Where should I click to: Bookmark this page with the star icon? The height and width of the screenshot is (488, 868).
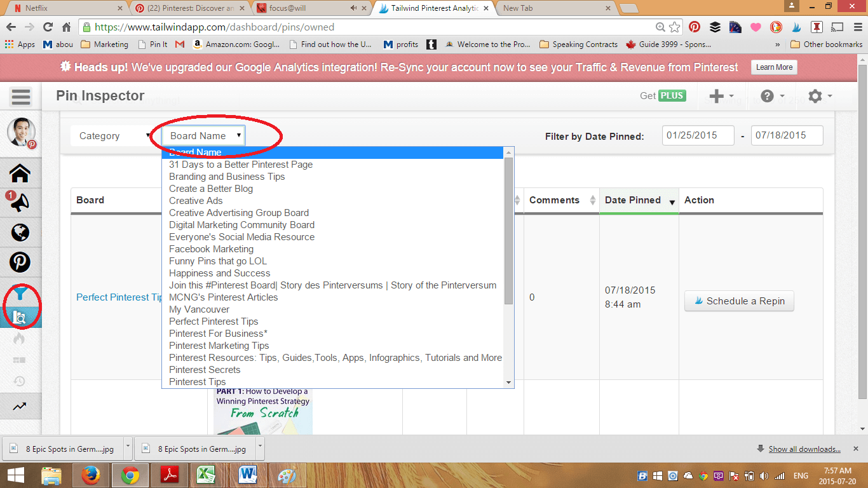tap(675, 27)
